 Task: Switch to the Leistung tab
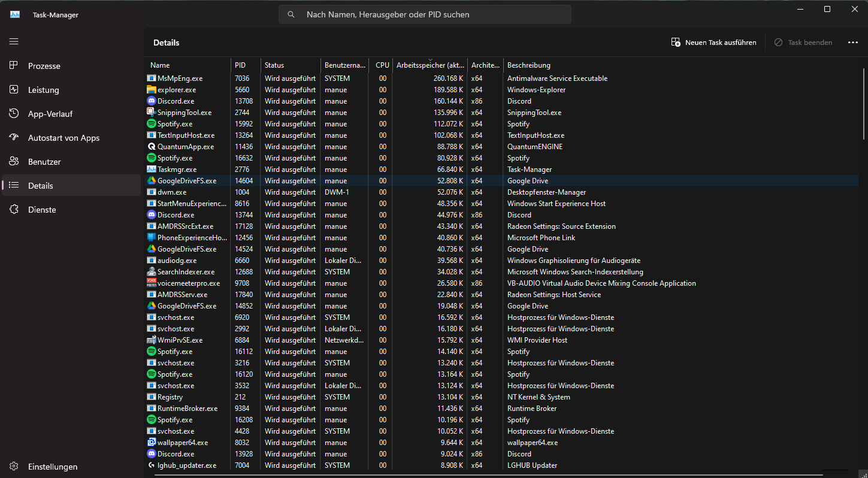(x=71, y=90)
